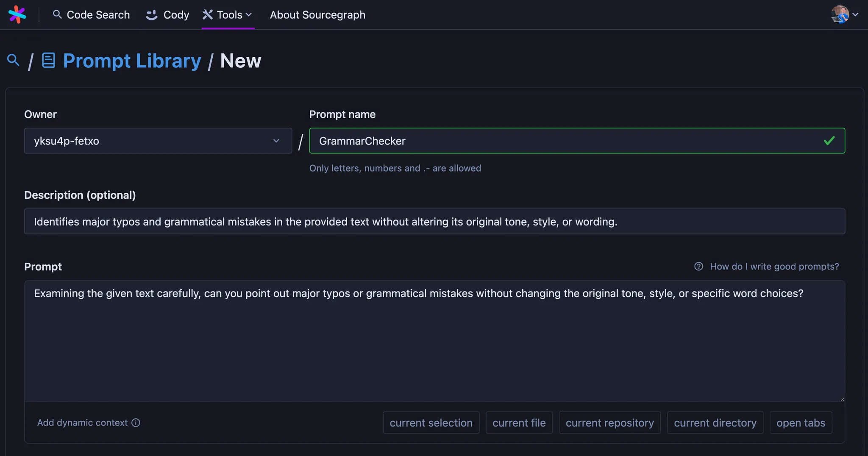Click the Prompt textarea resize handle
Viewport: 868px width, 456px height.
tap(842, 398)
